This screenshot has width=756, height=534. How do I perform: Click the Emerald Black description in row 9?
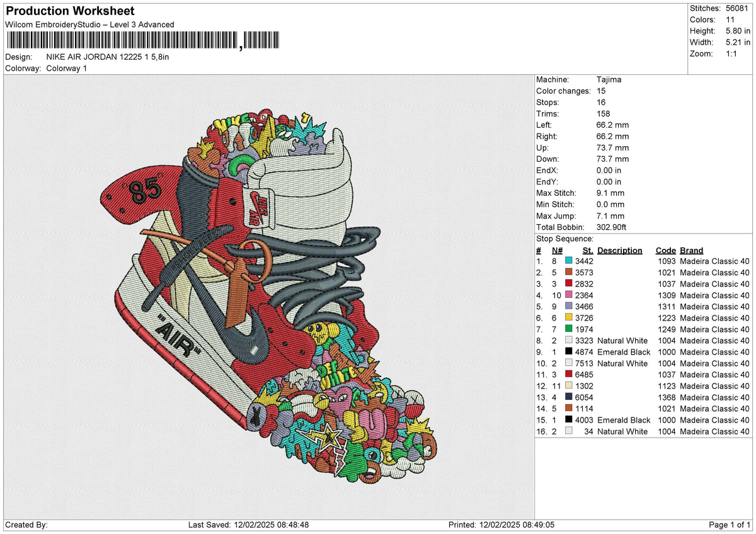pos(624,351)
